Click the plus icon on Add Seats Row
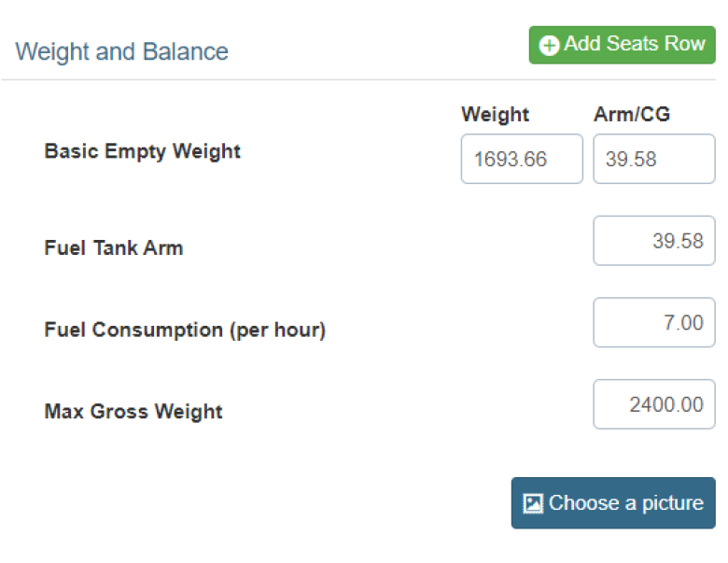 (549, 46)
